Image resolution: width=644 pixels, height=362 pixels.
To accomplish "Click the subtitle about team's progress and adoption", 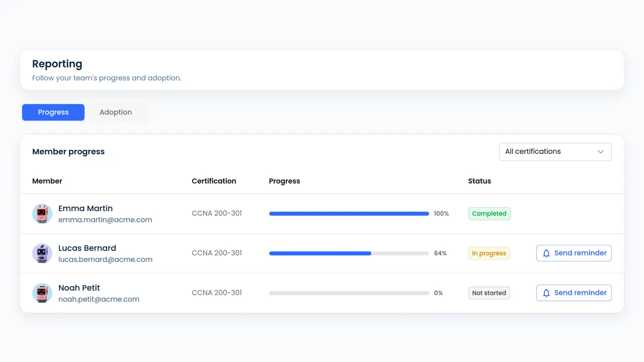I will pyautogui.click(x=107, y=78).
